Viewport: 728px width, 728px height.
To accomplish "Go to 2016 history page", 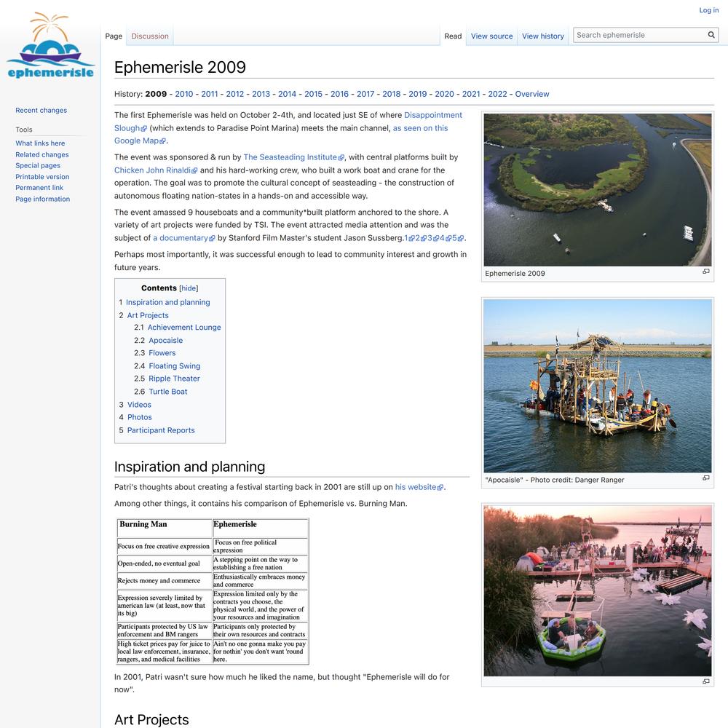I will point(339,94).
